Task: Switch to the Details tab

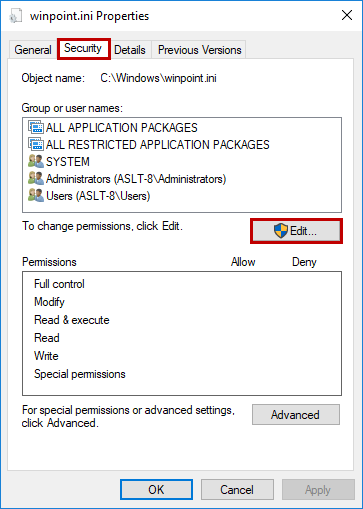Action: click(130, 50)
